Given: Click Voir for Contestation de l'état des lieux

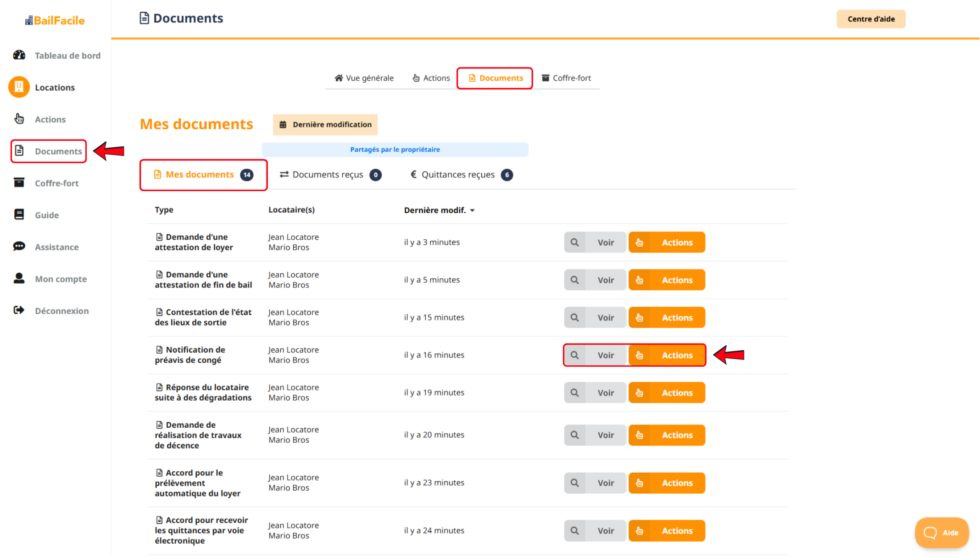Looking at the screenshot, I should coord(605,318).
